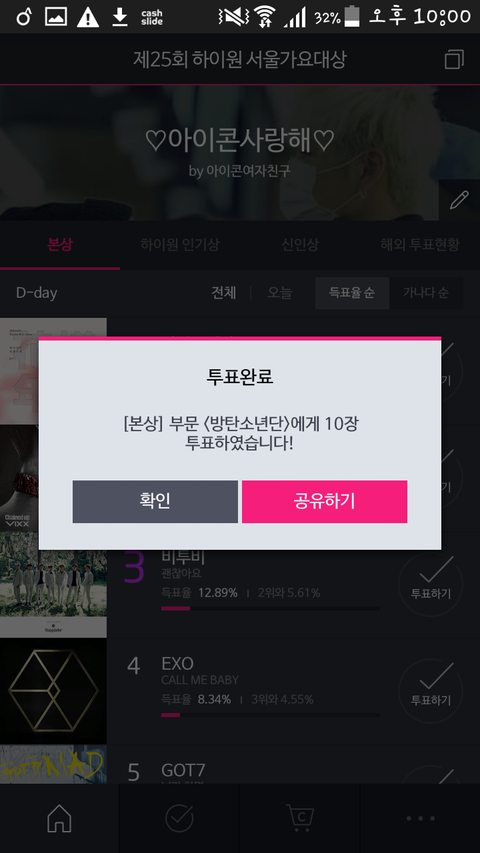Screen dimensions: 480x853
Task: Open the EXO hexagon album thumbnail
Action: 53,691
